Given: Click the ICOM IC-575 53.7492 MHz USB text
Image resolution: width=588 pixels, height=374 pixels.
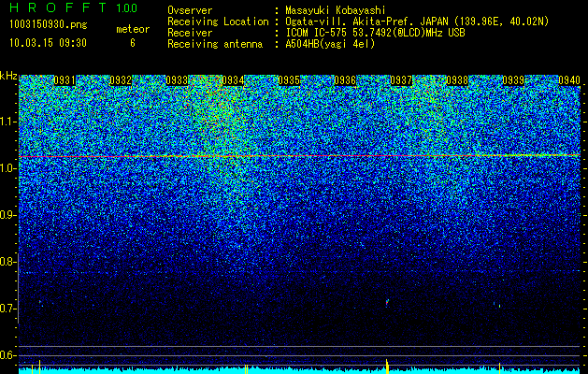Looking at the screenshot, I should (375, 33).
